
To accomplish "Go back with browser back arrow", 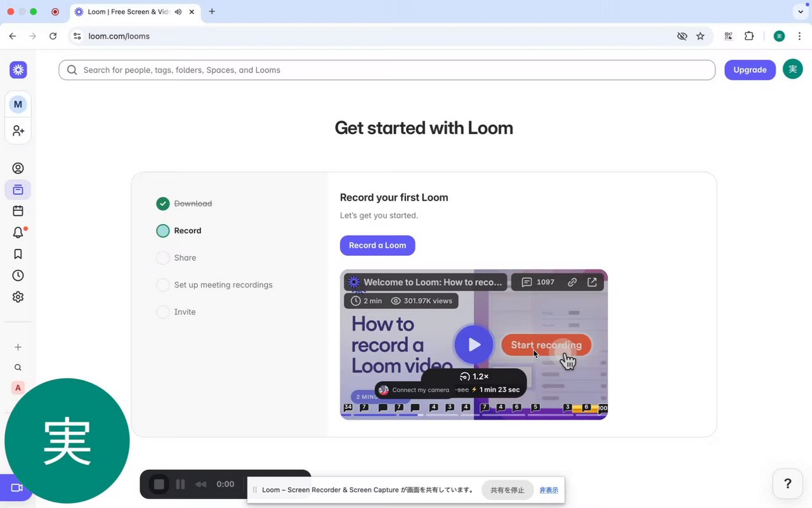I will tap(13, 36).
